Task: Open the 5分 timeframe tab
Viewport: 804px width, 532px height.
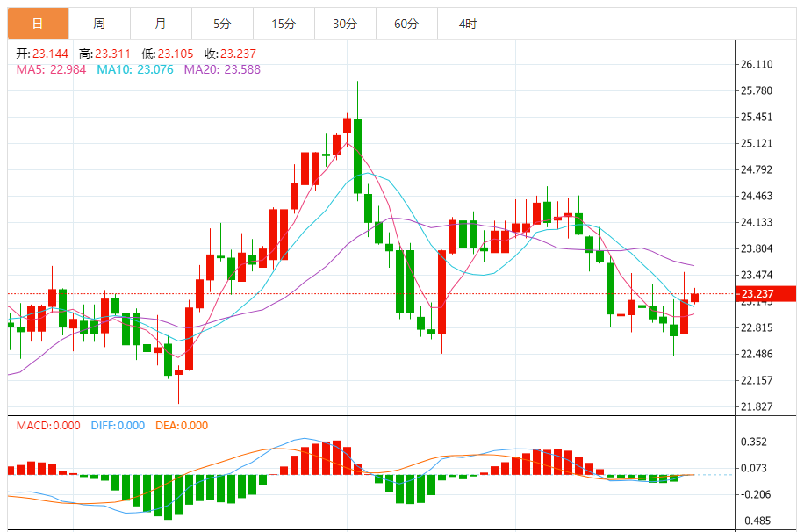Action: (223, 24)
